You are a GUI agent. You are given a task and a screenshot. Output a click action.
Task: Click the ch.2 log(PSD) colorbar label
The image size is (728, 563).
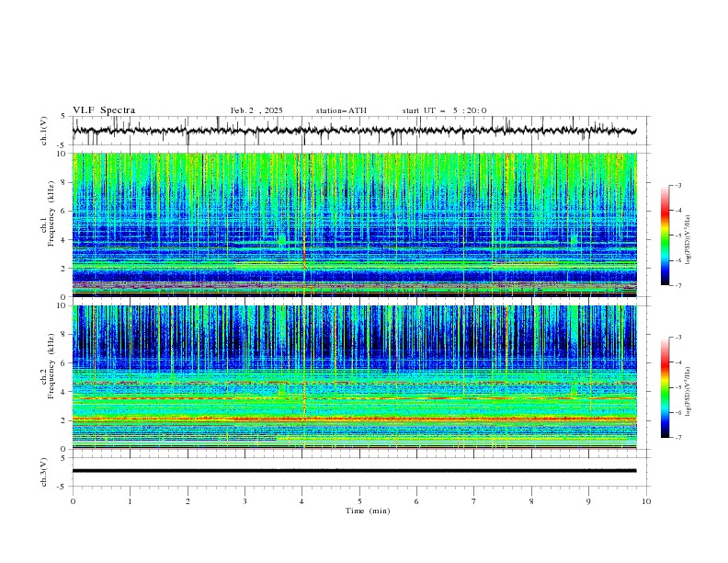[x=688, y=392]
